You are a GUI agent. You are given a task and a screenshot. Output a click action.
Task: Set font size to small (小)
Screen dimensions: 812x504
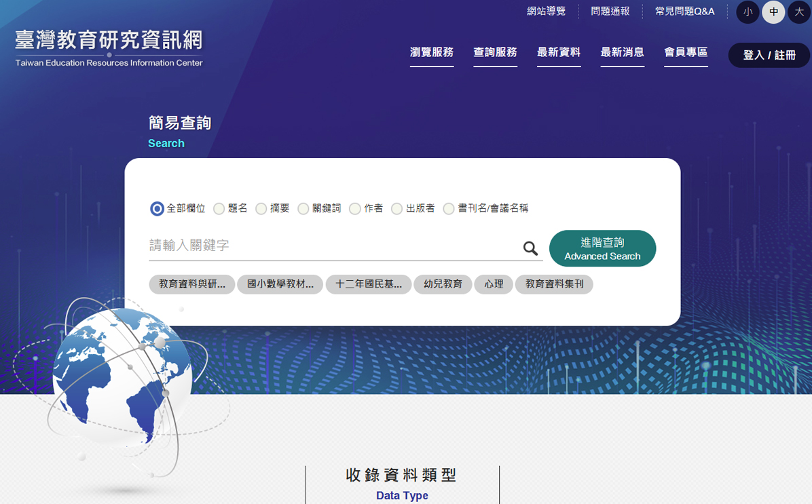point(748,12)
